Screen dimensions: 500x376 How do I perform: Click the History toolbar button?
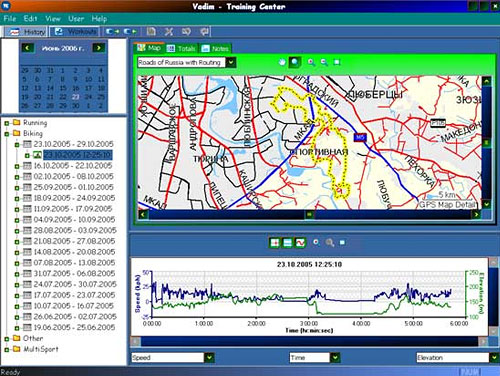click(27, 32)
